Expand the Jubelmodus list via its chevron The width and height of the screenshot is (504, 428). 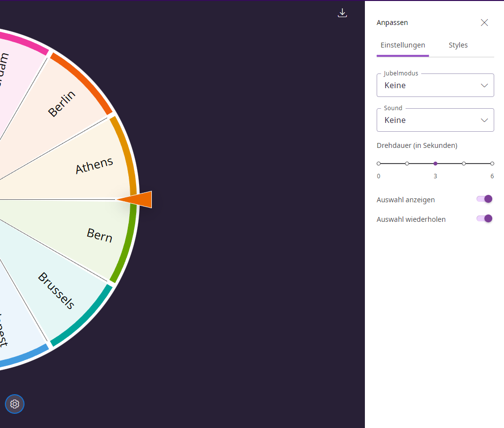click(x=484, y=85)
